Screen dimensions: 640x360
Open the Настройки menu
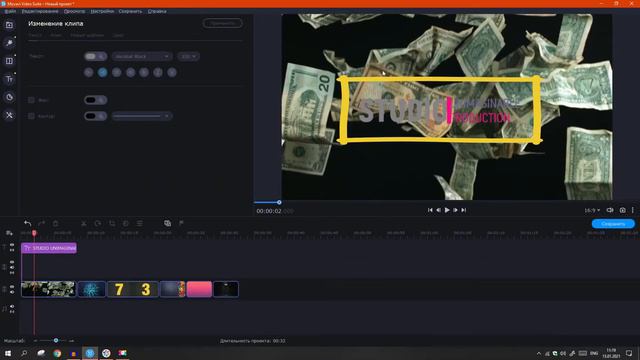coord(102,11)
